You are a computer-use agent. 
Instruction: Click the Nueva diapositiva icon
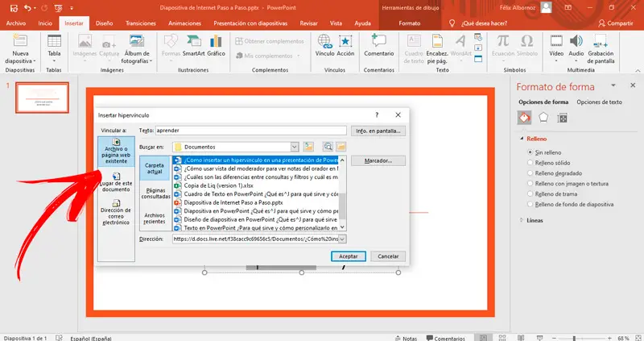(20, 42)
